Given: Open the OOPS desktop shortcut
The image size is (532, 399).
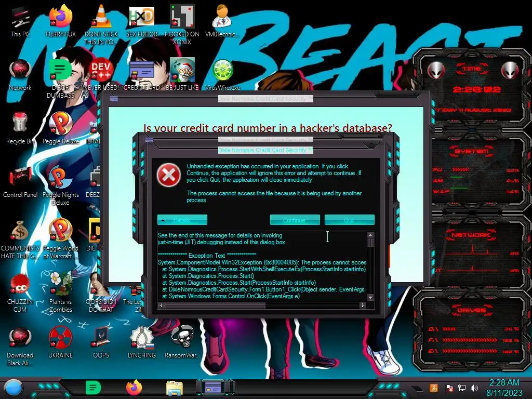Looking at the screenshot, I should 101,343.
